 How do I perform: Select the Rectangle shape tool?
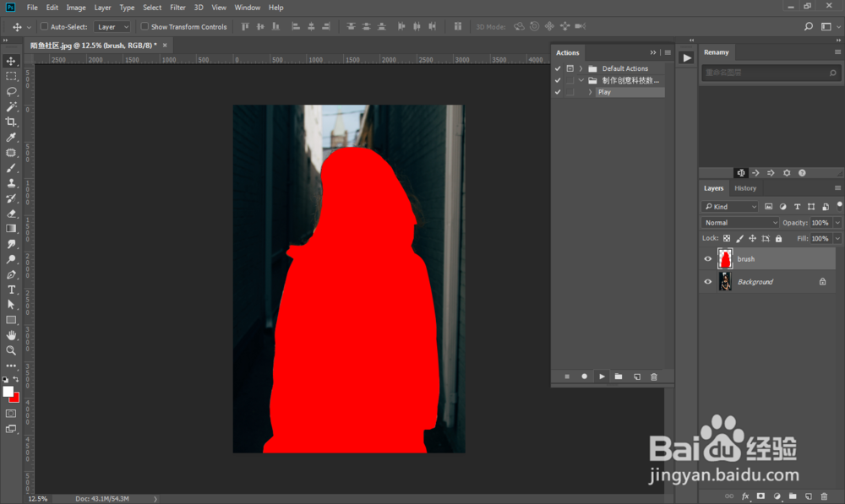coord(11,320)
